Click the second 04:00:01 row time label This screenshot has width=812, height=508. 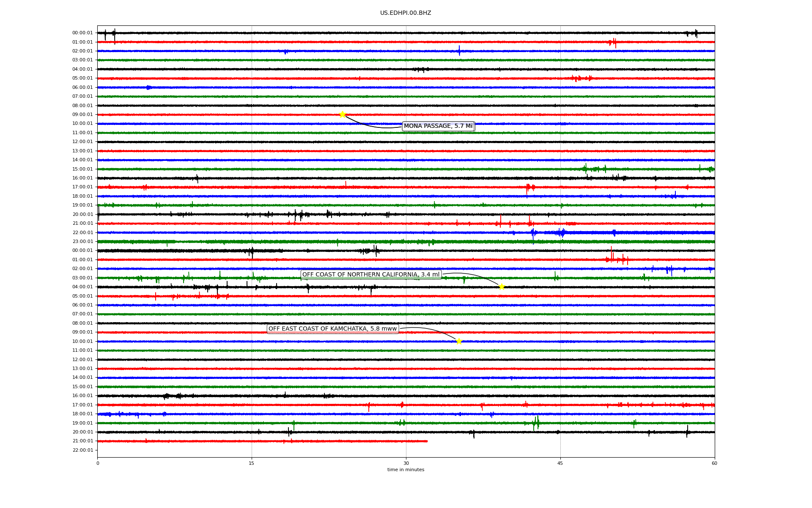(82, 287)
